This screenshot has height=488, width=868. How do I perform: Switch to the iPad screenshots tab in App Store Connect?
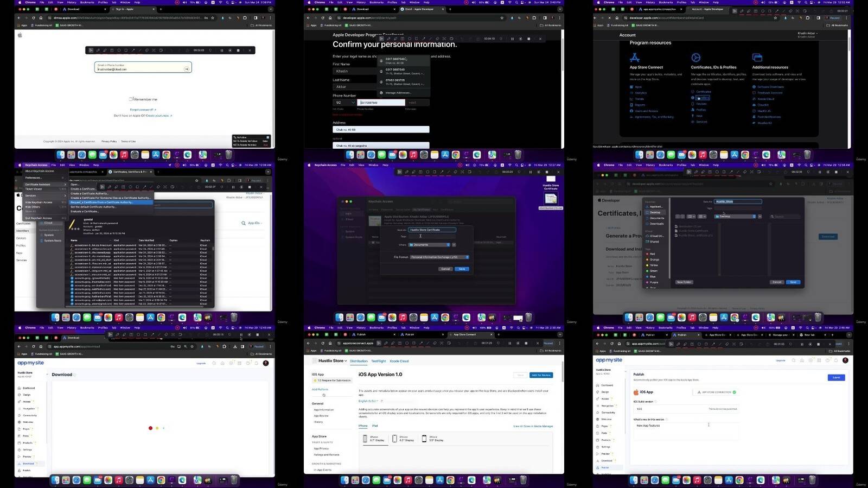pos(375,426)
